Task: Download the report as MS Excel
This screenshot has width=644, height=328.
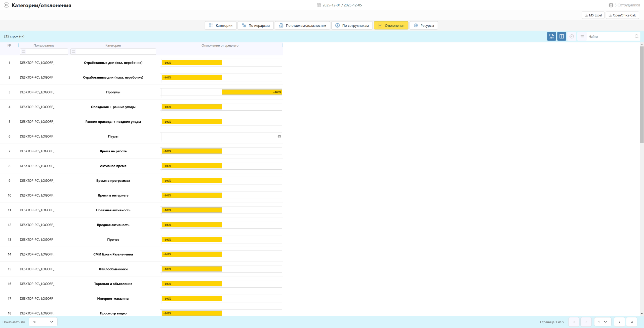Action: (x=593, y=15)
